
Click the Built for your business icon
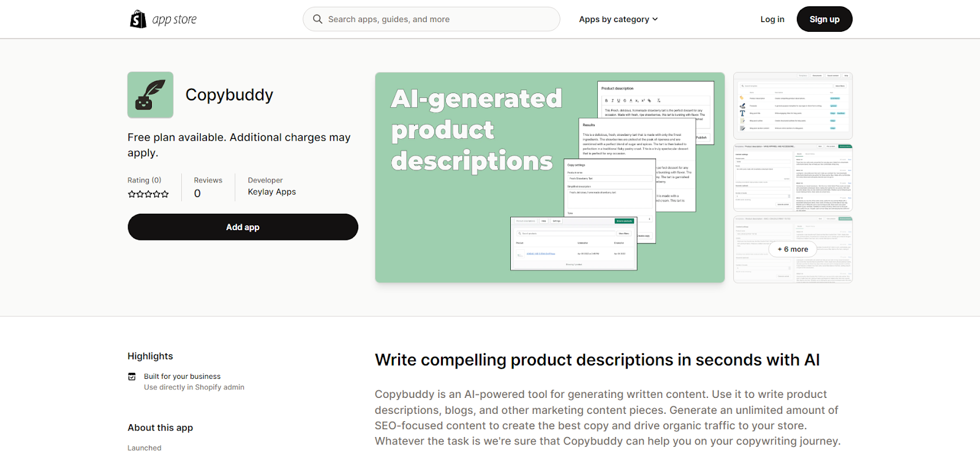tap(132, 376)
